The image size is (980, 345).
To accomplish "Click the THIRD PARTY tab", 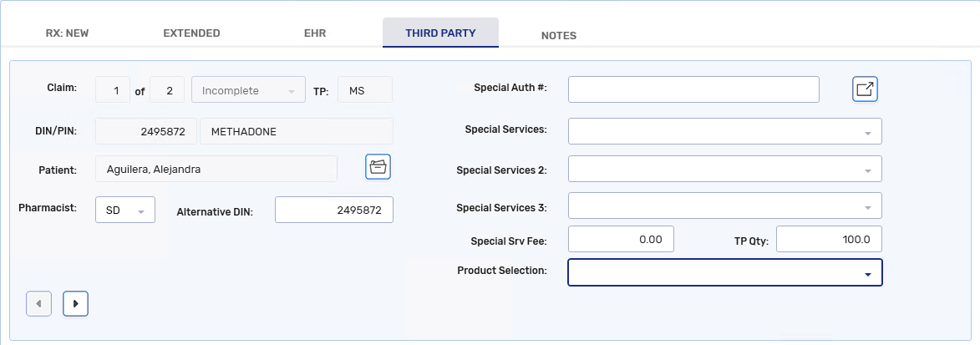I will tap(440, 33).
